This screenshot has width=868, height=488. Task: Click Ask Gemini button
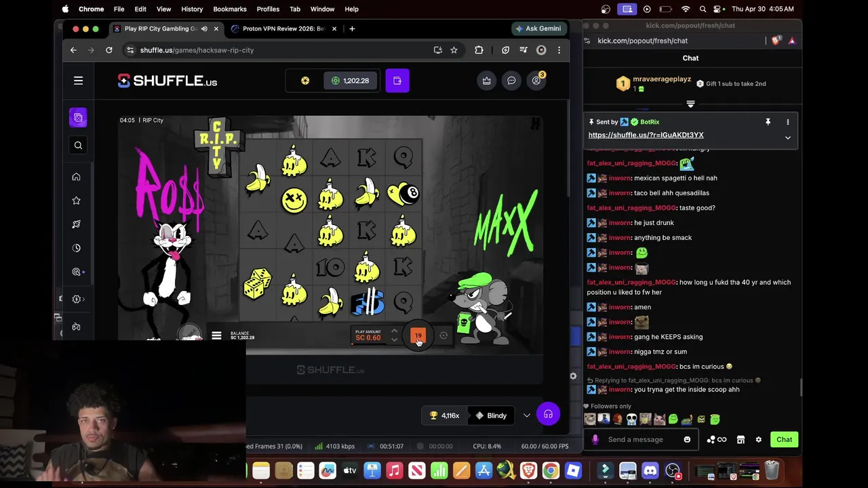click(538, 28)
